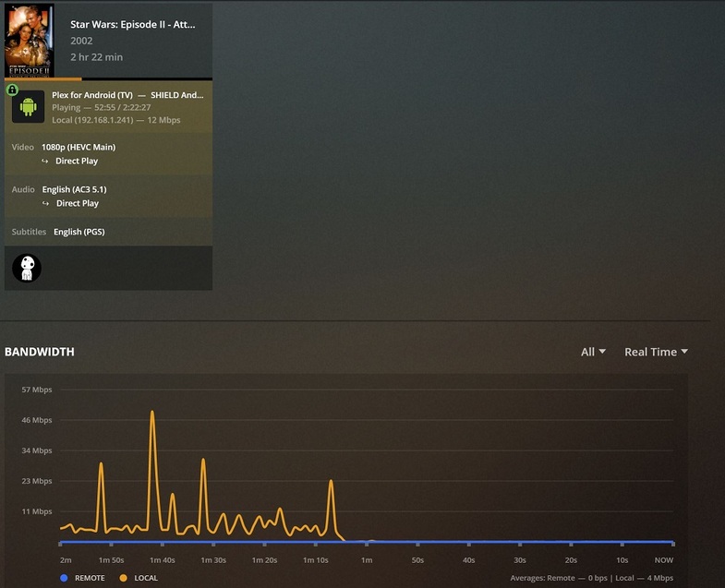Open the All bandwidth filter dropdown
Image resolution: width=725 pixels, height=588 pixels.
click(593, 352)
